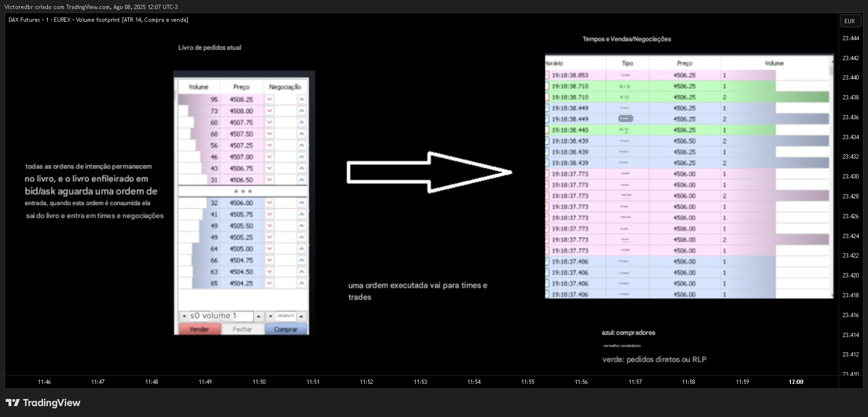Click the small quantidade input field
868x417 pixels.
(286, 316)
